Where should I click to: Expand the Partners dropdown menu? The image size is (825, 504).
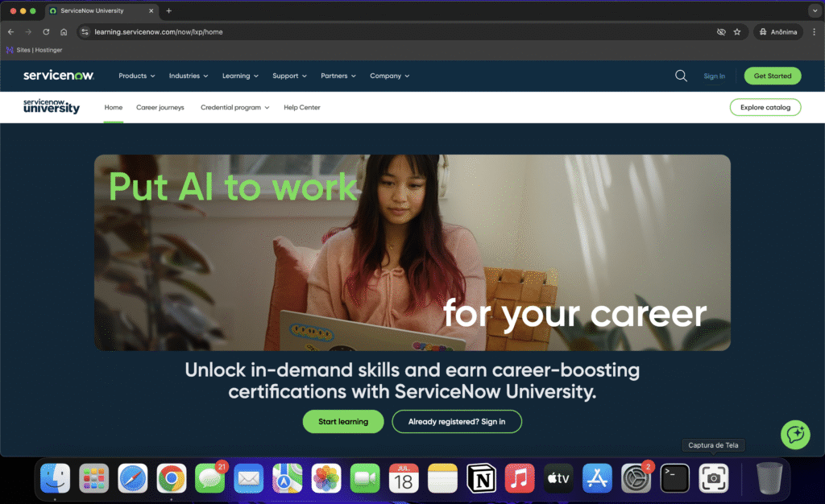pyautogui.click(x=338, y=76)
